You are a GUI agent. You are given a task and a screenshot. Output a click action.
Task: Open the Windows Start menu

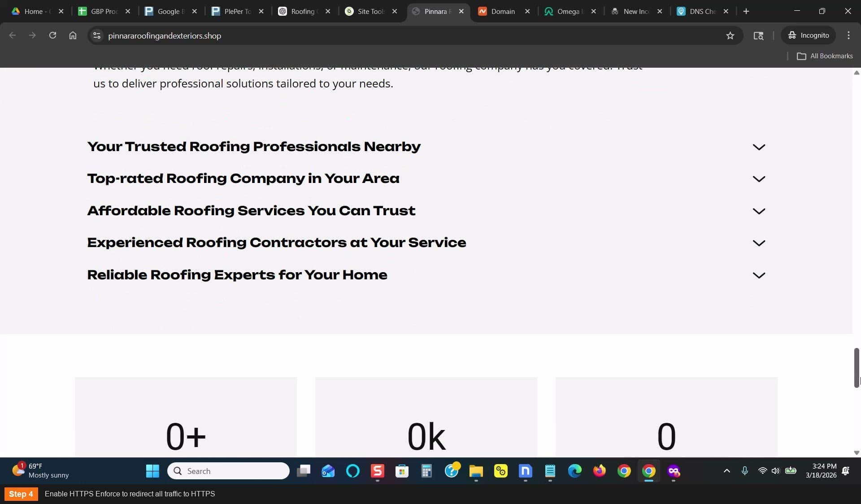(152, 471)
